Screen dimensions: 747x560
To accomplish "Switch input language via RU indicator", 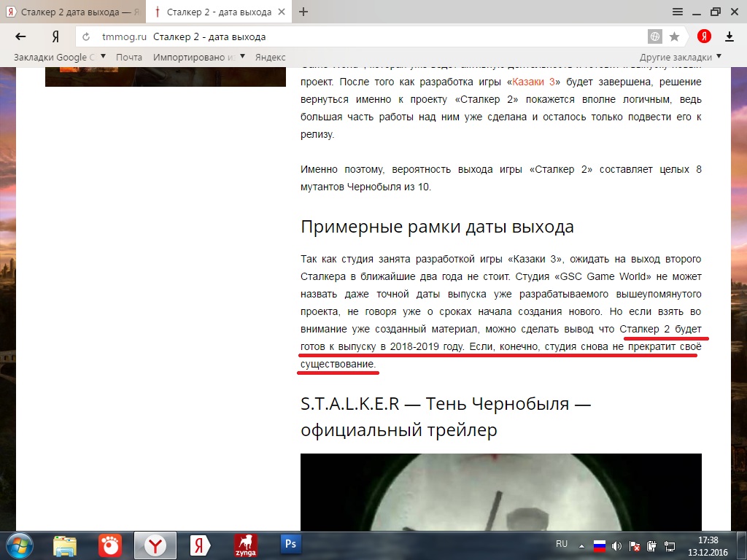I will (x=562, y=544).
